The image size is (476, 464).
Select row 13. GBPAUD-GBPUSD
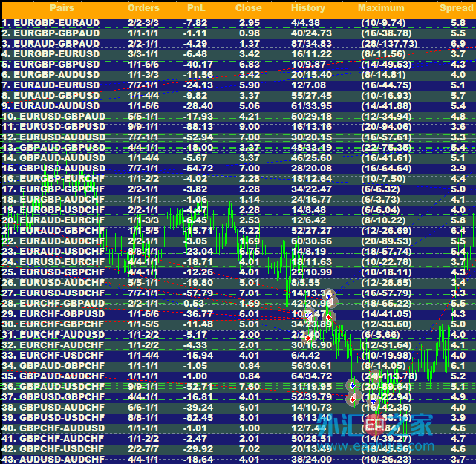point(239,148)
